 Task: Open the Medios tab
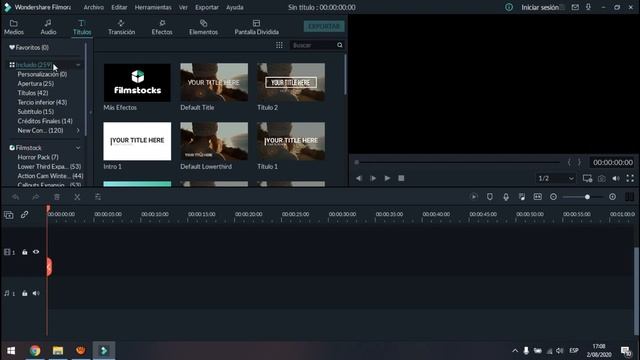[14, 27]
